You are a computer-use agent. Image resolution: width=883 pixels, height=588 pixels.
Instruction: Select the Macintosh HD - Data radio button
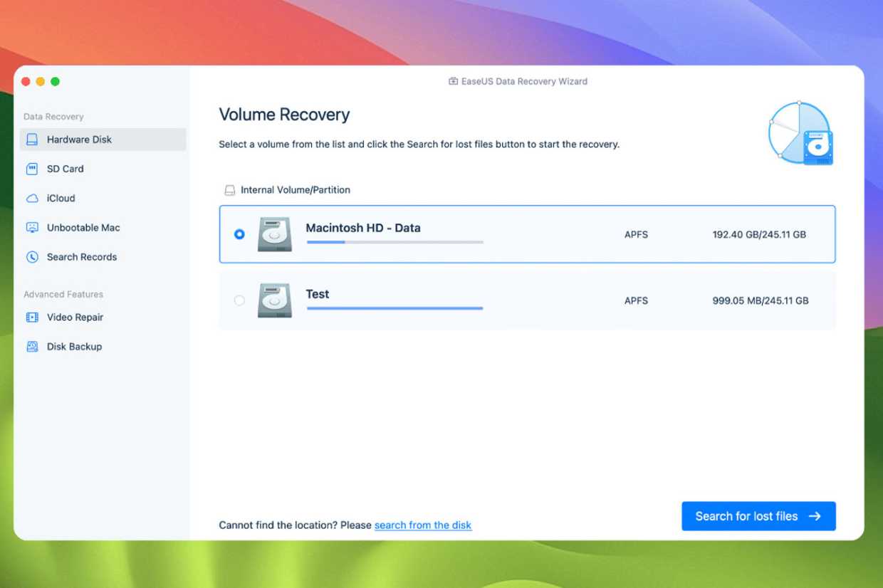(239, 233)
